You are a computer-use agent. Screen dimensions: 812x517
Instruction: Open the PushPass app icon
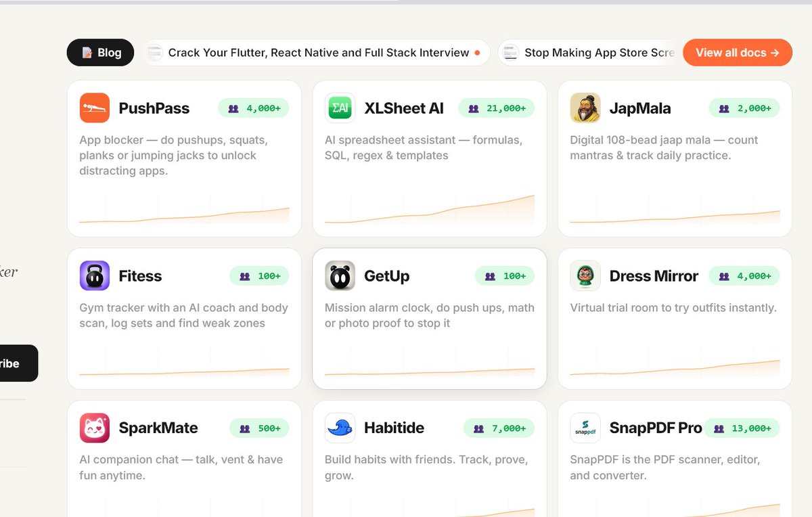95,108
